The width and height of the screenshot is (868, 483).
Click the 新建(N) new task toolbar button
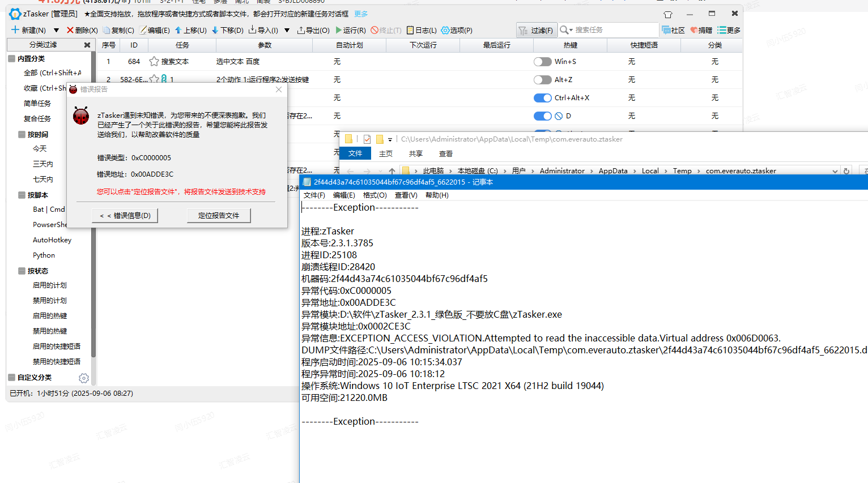pyautogui.click(x=28, y=30)
